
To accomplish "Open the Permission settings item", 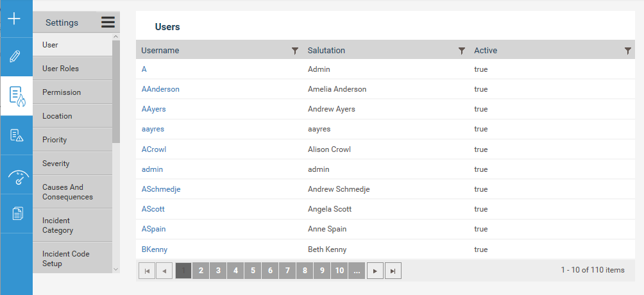I will coord(72,92).
